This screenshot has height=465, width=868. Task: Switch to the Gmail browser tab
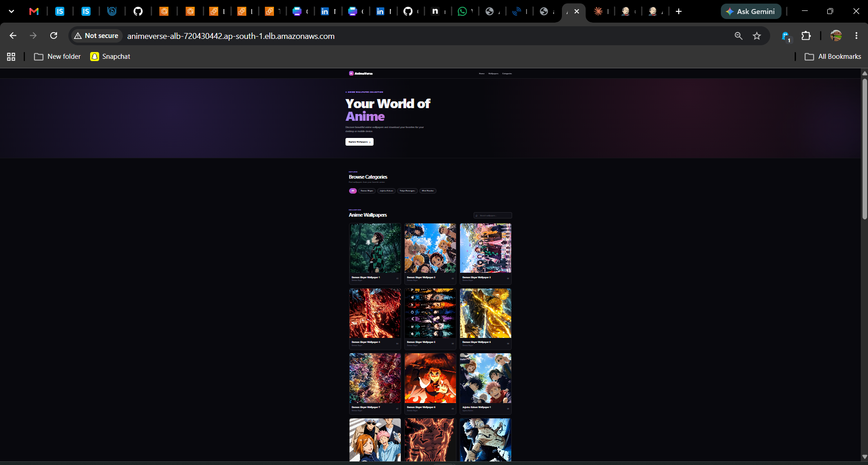pyautogui.click(x=34, y=11)
